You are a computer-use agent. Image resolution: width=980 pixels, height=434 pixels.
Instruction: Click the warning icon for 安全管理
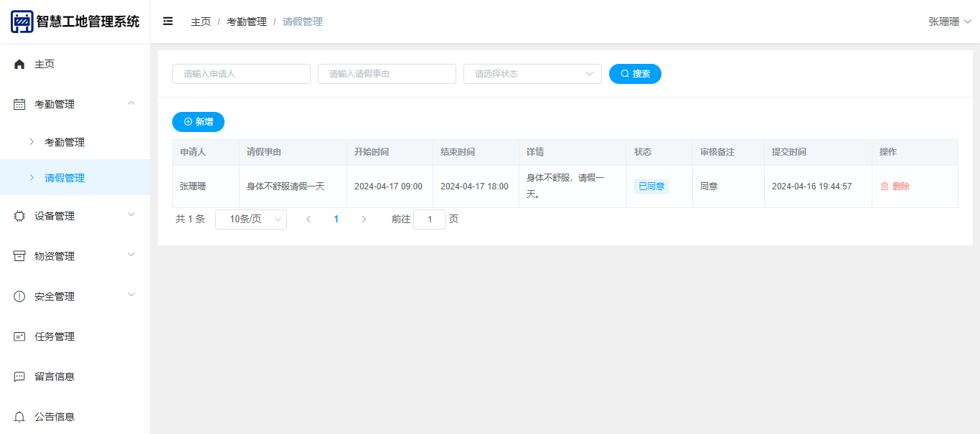tap(19, 297)
